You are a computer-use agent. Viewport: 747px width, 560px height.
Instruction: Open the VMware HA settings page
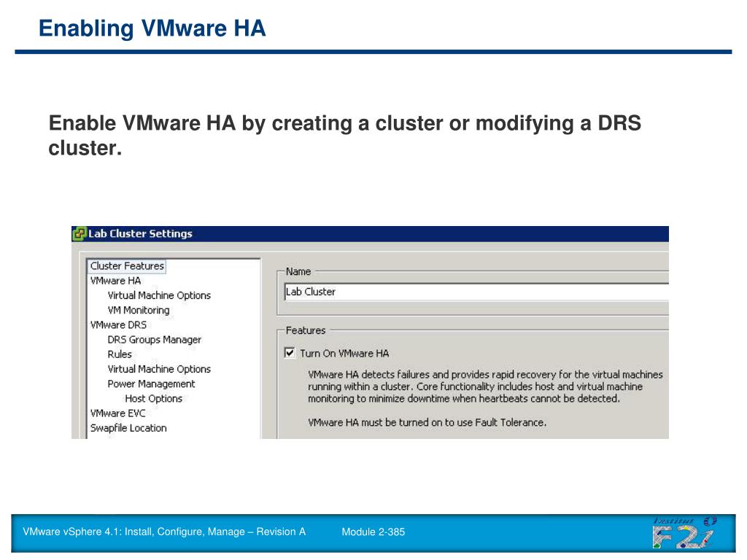(116, 281)
